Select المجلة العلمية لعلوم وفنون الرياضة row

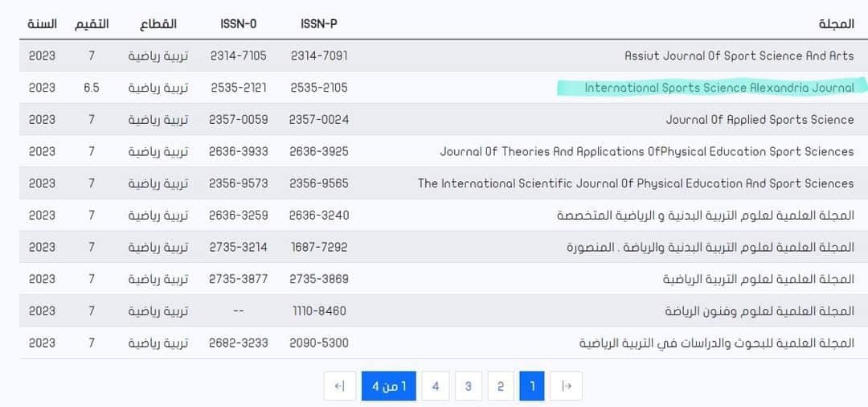[759, 310]
